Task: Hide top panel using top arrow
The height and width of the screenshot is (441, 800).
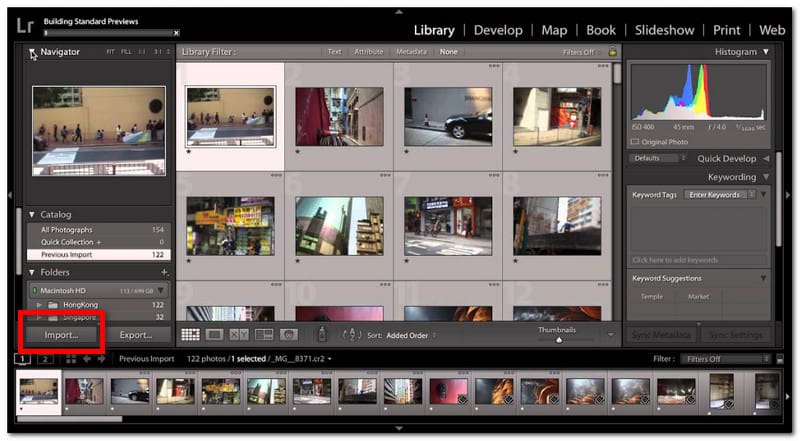Action: [x=399, y=11]
